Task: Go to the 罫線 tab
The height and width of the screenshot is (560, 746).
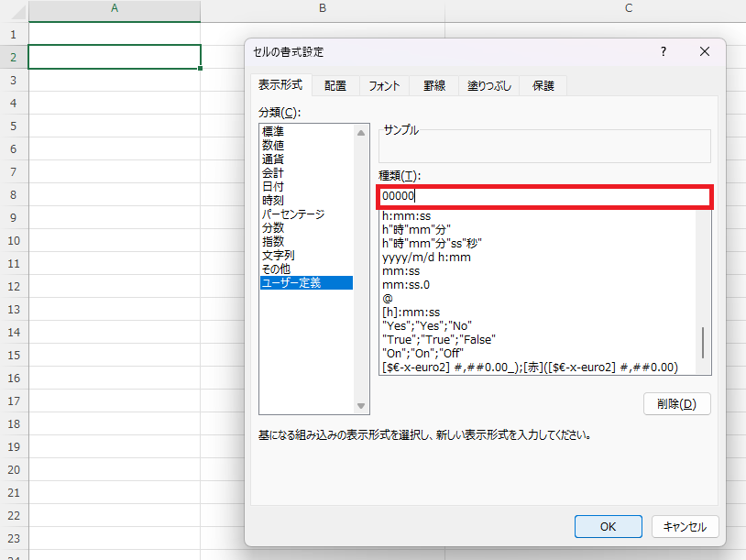Action: pyautogui.click(x=434, y=85)
